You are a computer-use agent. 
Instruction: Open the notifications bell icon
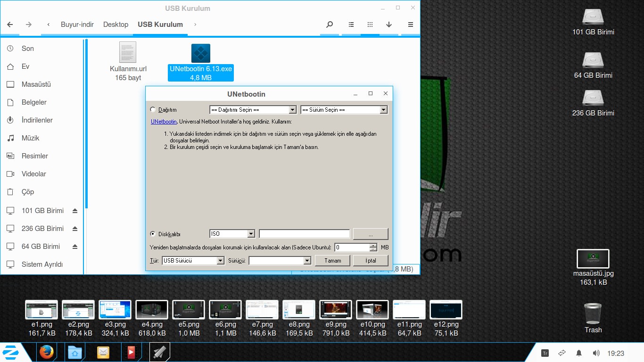point(579,353)
